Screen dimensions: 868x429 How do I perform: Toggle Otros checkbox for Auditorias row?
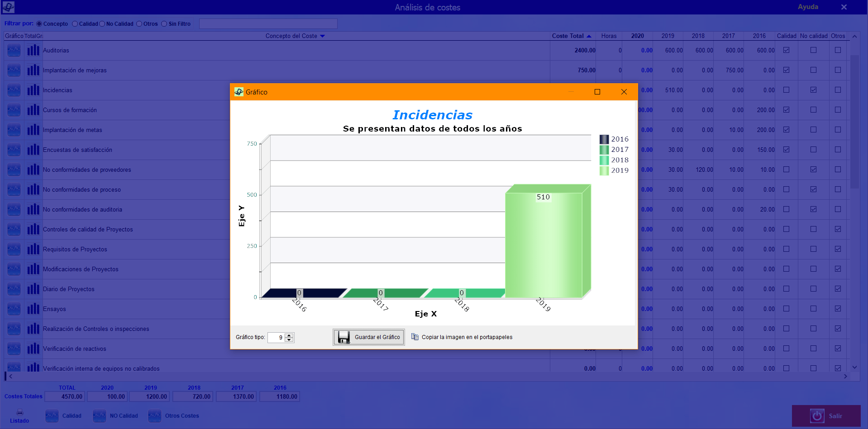(x=838, y=50)
